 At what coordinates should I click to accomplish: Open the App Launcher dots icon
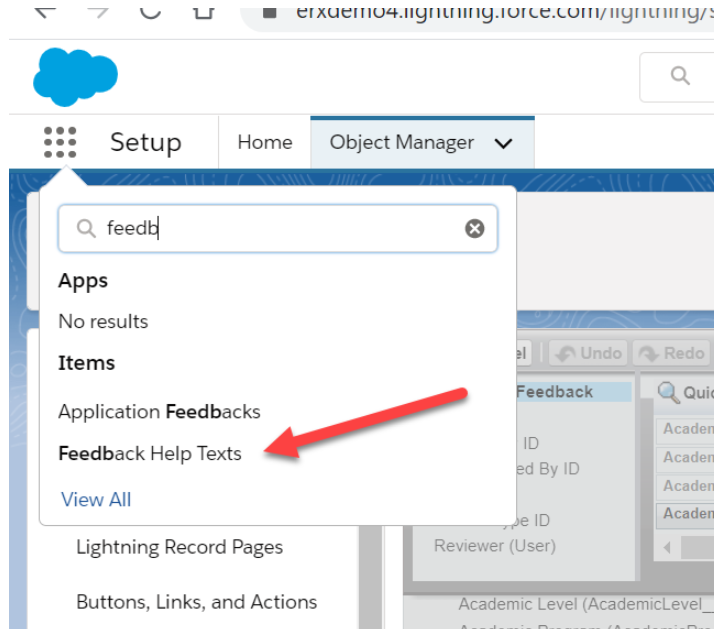pos(60,143)
